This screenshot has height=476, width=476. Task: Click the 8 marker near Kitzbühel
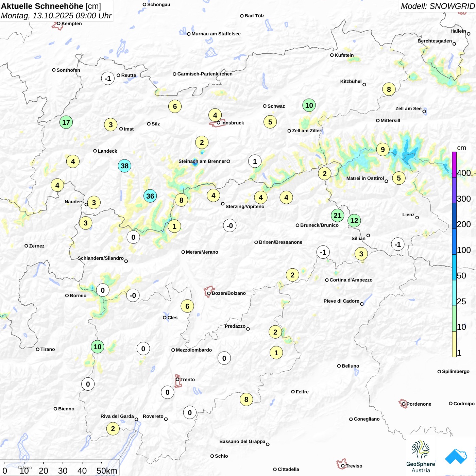pyautogui.click(x=389, y=89)
